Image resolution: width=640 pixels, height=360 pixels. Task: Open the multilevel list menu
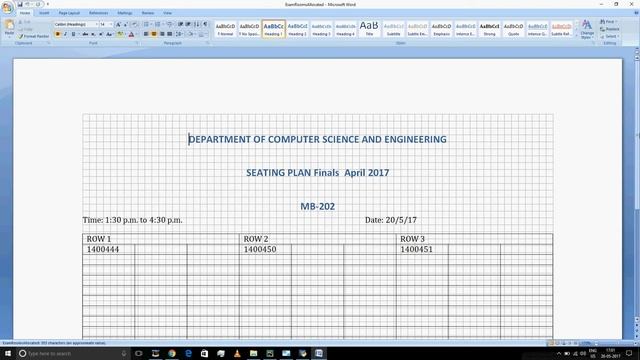pos(170,24)
